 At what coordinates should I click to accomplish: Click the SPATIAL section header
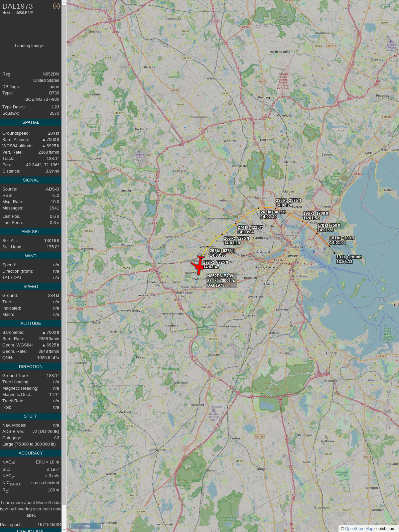[31, 122]
